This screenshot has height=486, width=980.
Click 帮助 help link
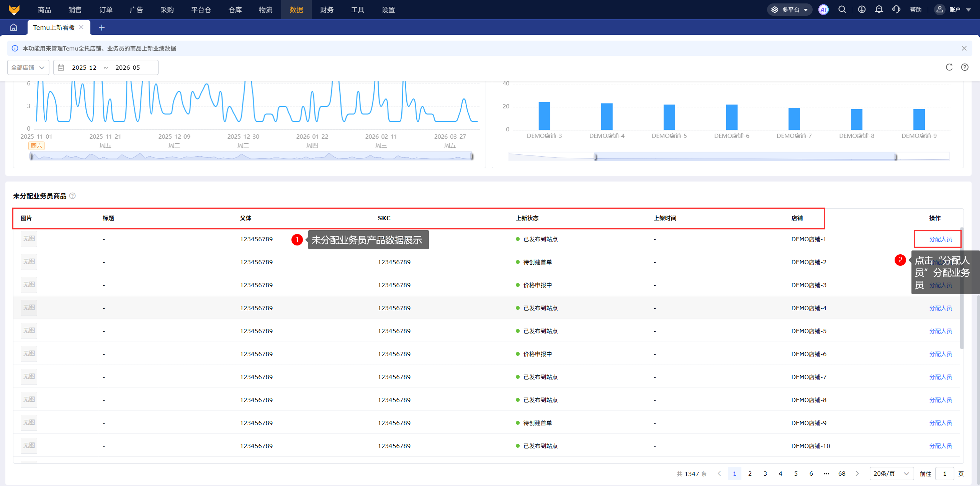pos(916,10)
